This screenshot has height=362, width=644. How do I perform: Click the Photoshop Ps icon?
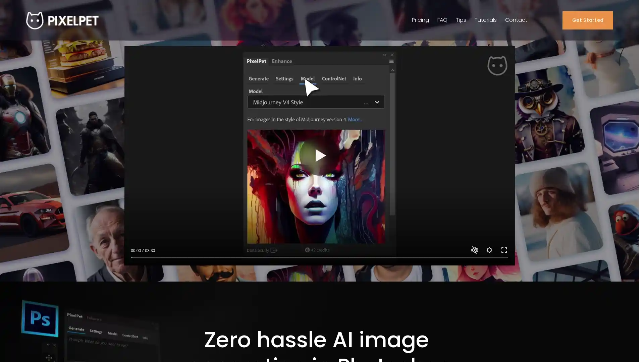40,319
